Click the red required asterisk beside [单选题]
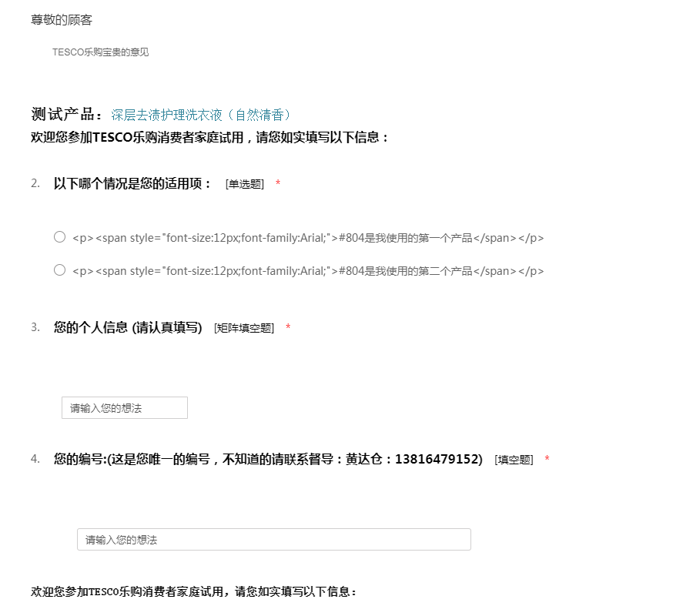Screen dimensions: 693x616 pyautogui.click(x=278, y=184)
